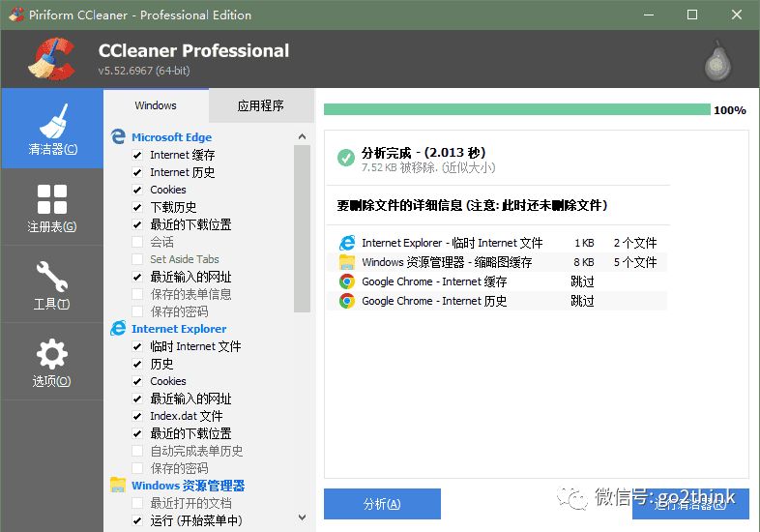
Task: Enable Edge 保存的表单信息 checkbox
Action: [x=137, y=294]
